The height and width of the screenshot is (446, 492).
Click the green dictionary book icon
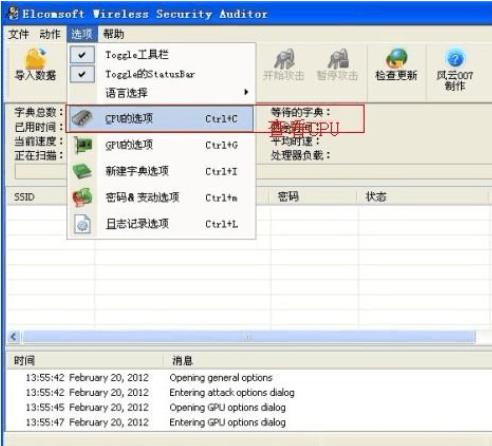[82, 171]
